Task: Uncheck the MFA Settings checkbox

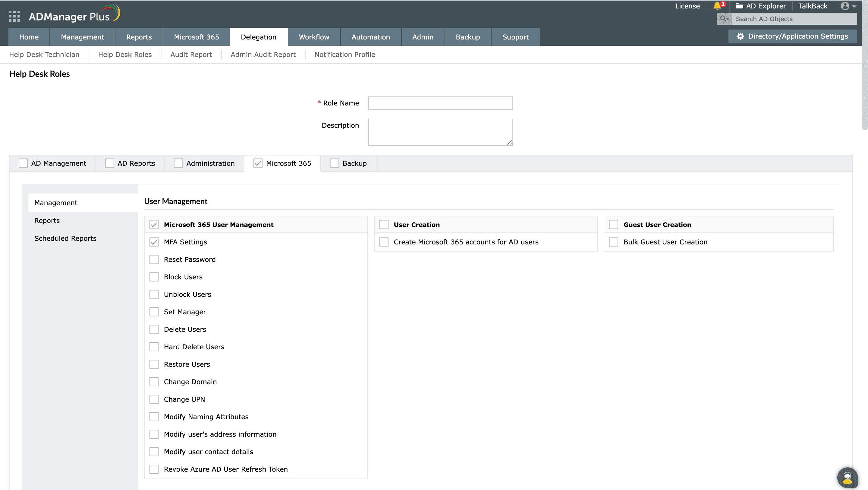Action: 154,242
